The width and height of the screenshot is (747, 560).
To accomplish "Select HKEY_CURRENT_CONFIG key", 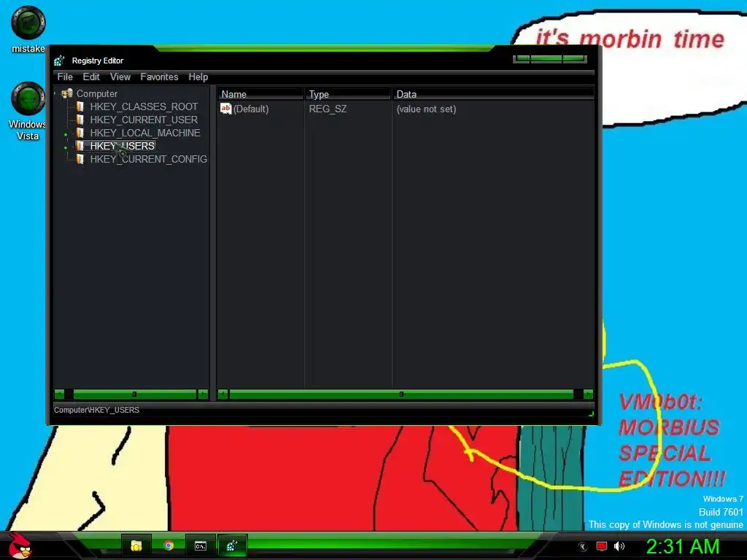I will pyautogui.click(x=149, y=159).
